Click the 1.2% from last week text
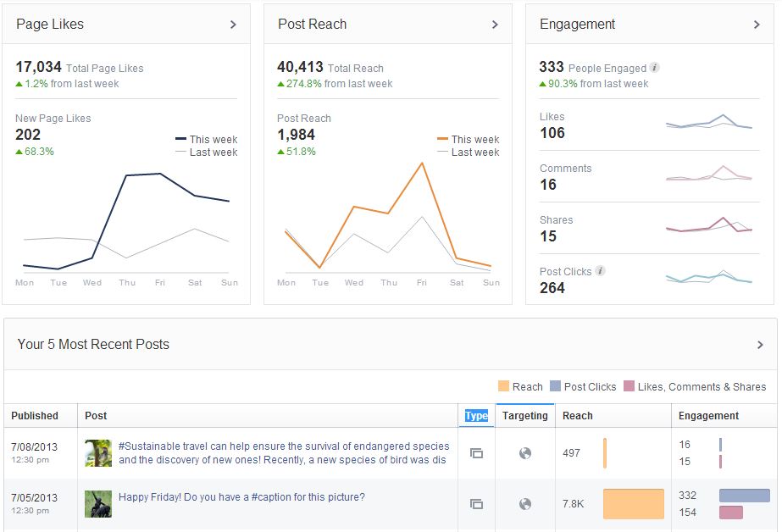Viewport: 782px width, 532px height. point(67,84)
